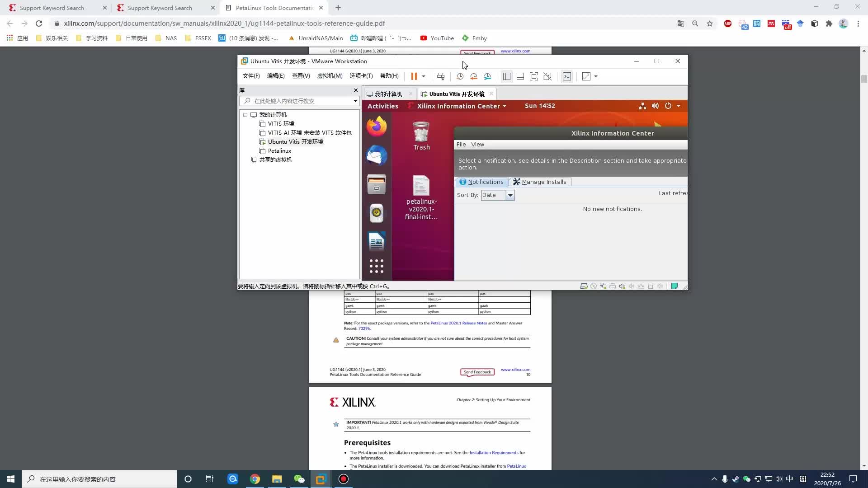Close the Ubuntu Vitis 开发环境 tab
The height and width of the screenshot is (488, 868).
491,94
